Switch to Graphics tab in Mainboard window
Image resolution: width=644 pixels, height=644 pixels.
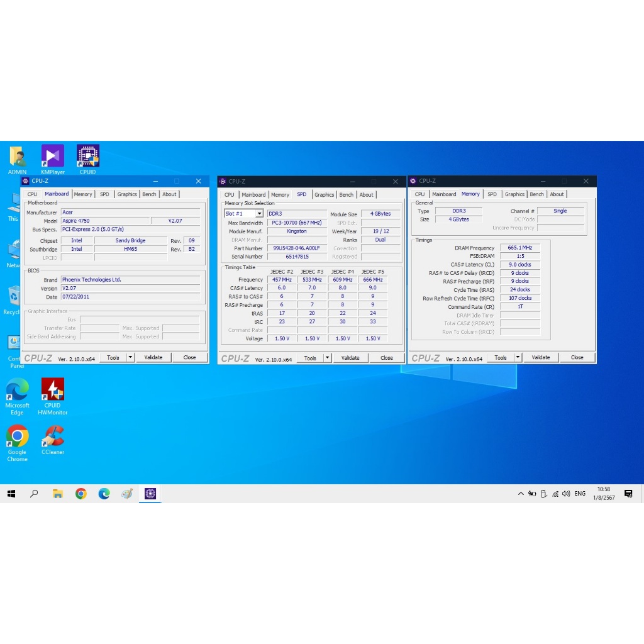point(127,194)
